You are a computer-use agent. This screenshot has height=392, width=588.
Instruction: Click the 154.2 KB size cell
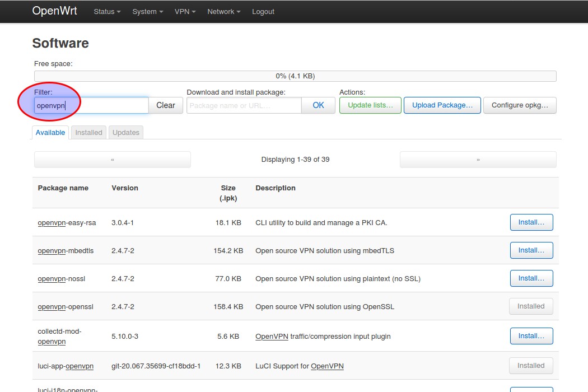pyautogui.click(x=228, y=250)
